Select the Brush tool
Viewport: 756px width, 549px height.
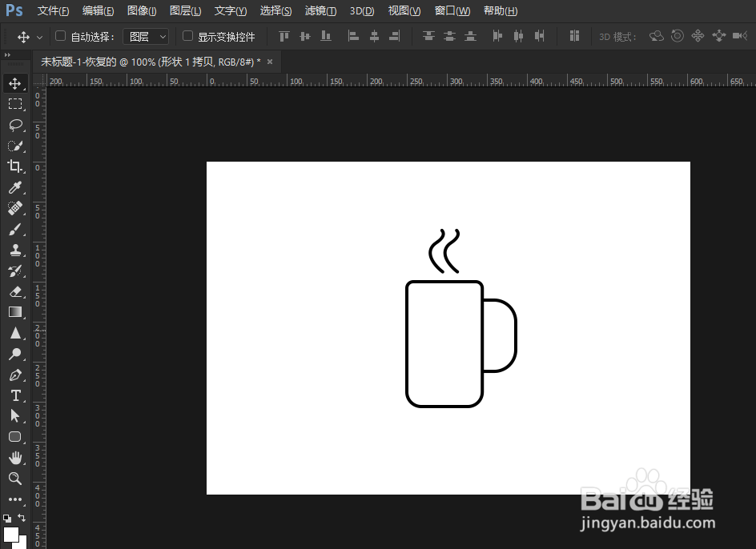(15, 230)
